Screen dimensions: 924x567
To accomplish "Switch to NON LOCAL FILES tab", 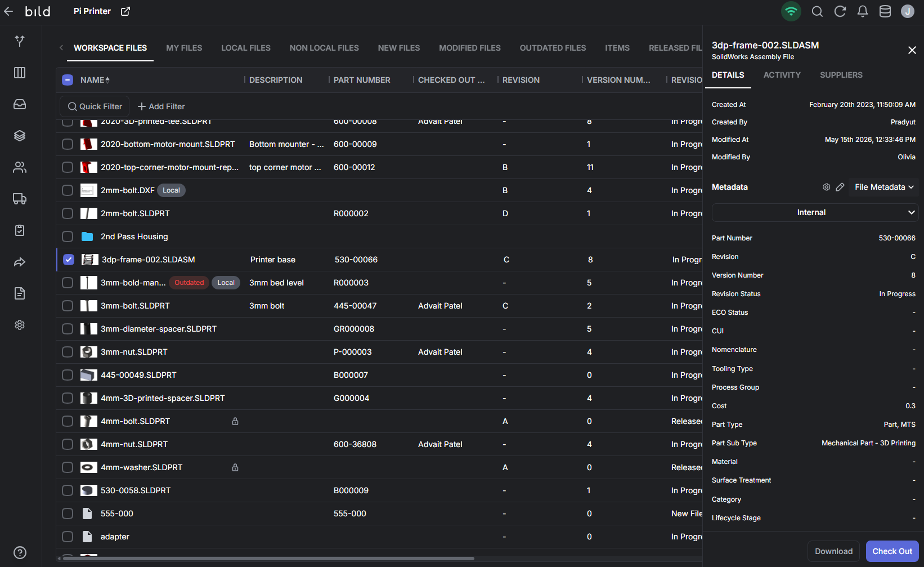I will click(x=324, y=48).
